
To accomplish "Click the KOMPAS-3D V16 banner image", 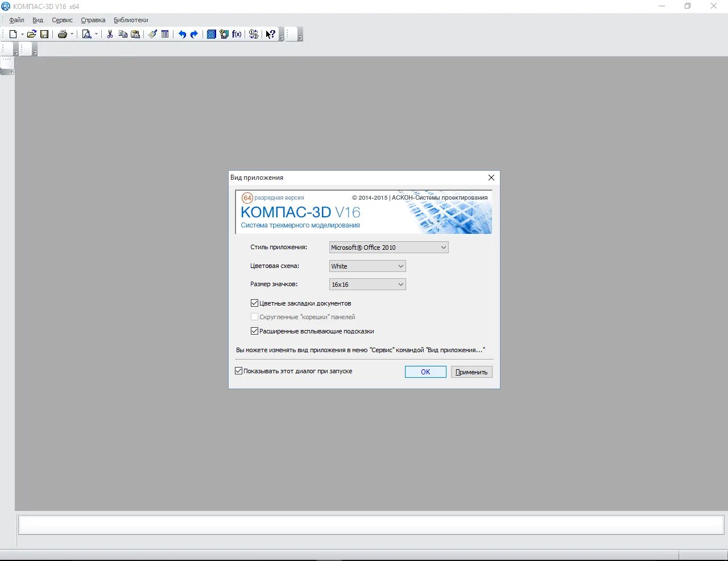I will 364,212.
